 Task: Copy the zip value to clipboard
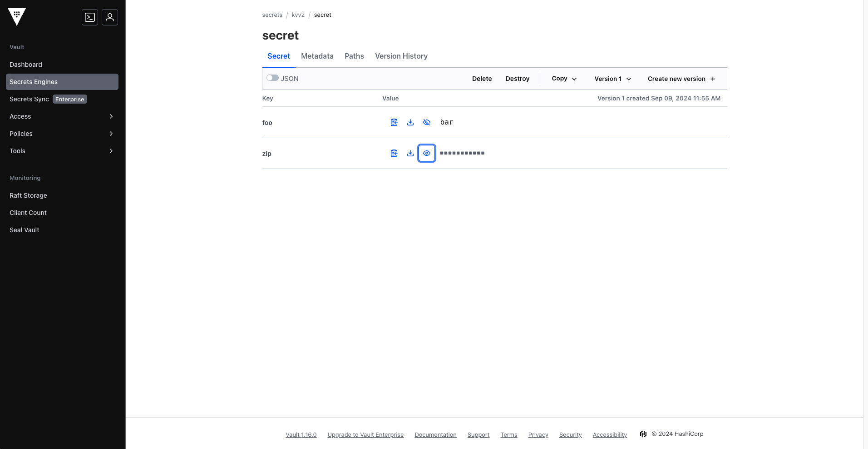point(394,153)
